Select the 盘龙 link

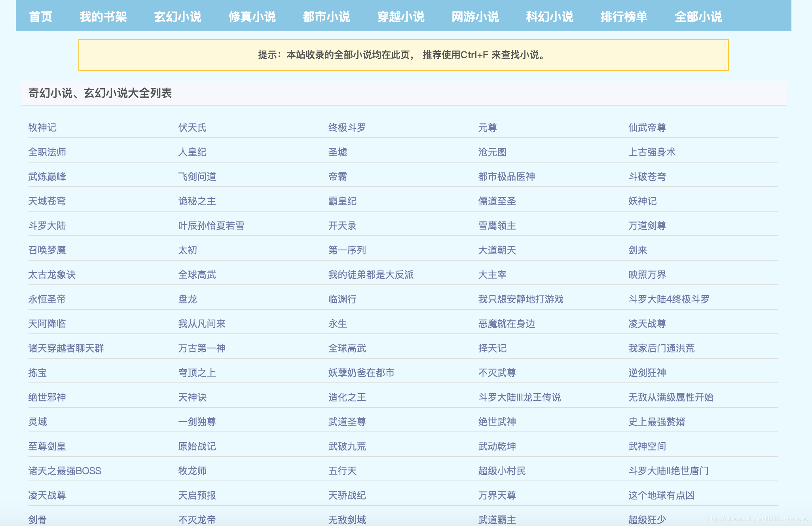pyautogui.click(x=188, y=299)
